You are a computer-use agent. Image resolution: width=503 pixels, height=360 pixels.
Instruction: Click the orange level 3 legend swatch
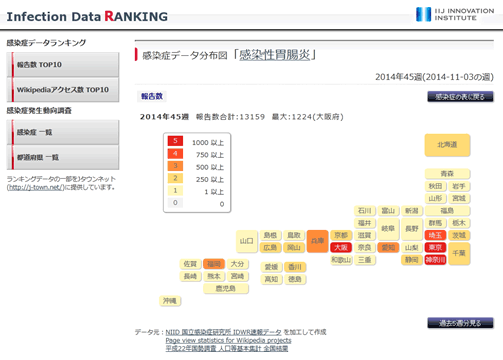tap(175, 166)
